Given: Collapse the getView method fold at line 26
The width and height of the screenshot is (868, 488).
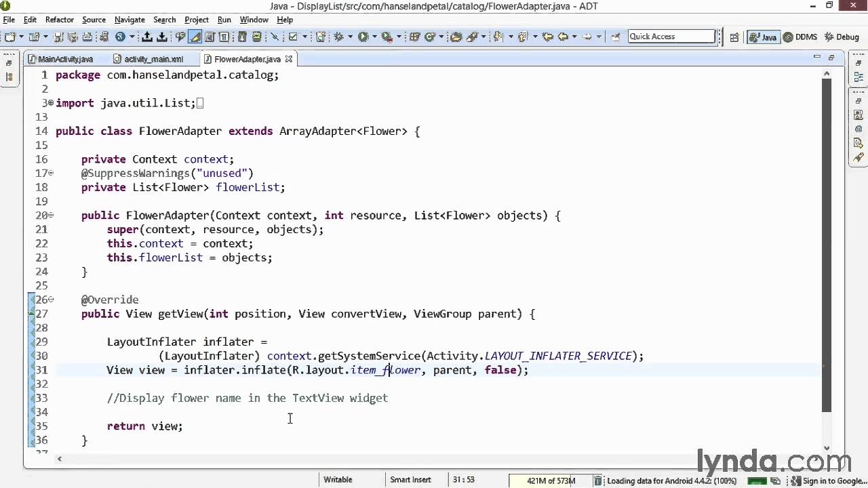Looking at the screenshot, I should 51,300.
